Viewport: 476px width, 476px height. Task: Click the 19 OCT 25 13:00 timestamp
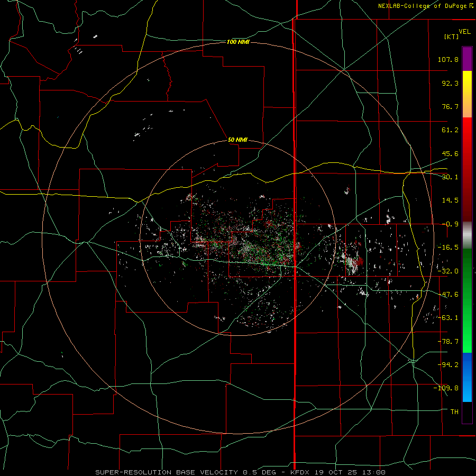350,472
